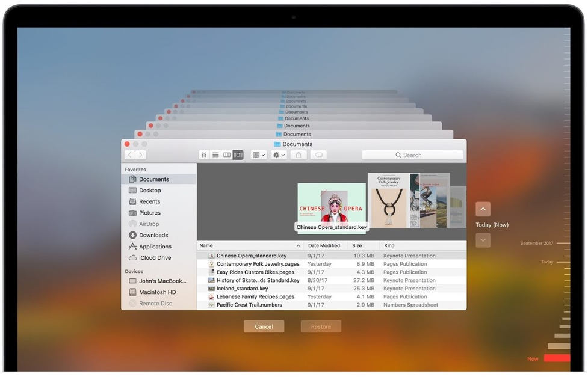Select the Chinese Opera_standard.key thumbnail
Screen dimensions: 588x389
click(x=332, y=204)
